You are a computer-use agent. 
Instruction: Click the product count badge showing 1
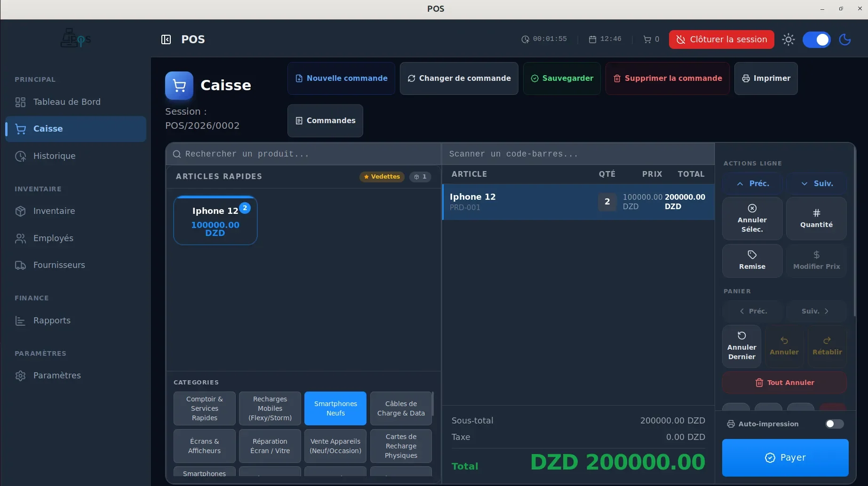(420, 177)
